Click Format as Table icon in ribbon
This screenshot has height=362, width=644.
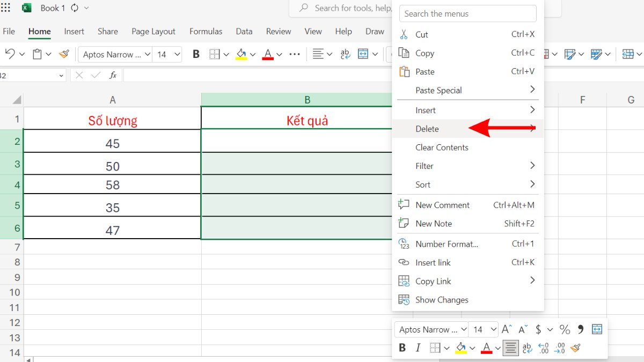click(x=596, y=54)
